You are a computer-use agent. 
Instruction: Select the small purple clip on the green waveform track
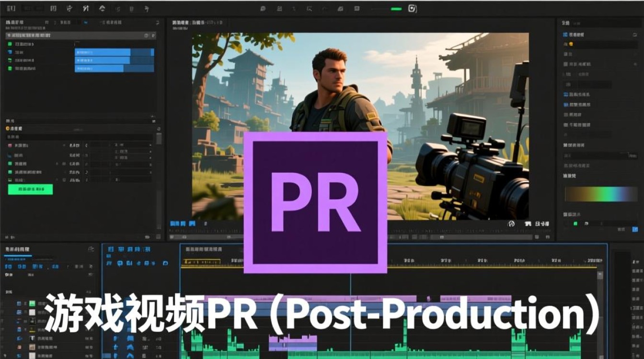tap(293, 343)
